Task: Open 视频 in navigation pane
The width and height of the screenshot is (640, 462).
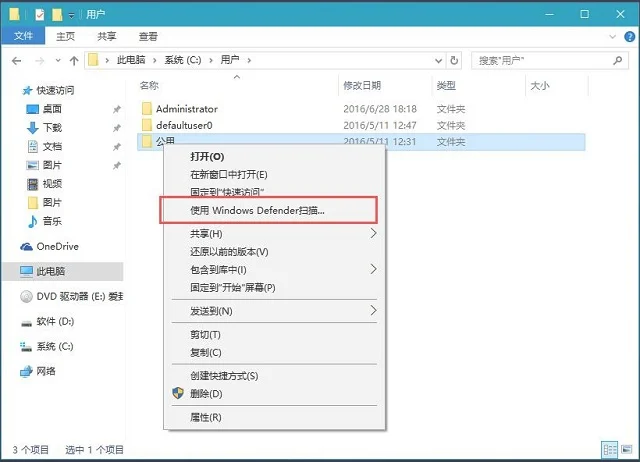Action: pos(52,184)
